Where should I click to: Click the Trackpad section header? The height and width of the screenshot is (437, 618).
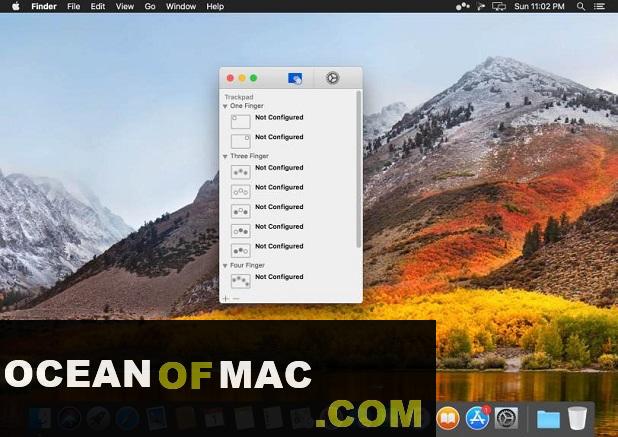click(239, 97)
